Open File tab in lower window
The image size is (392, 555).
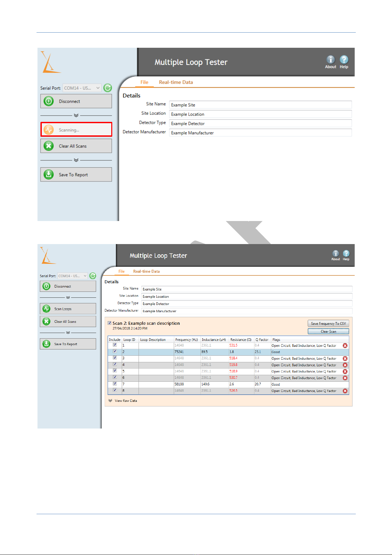click(121, 271)
